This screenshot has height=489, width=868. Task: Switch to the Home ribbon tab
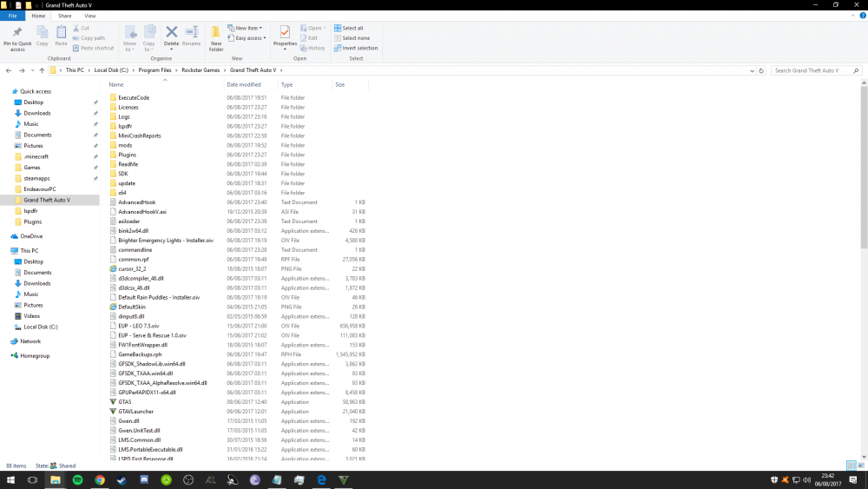point(38,16)
